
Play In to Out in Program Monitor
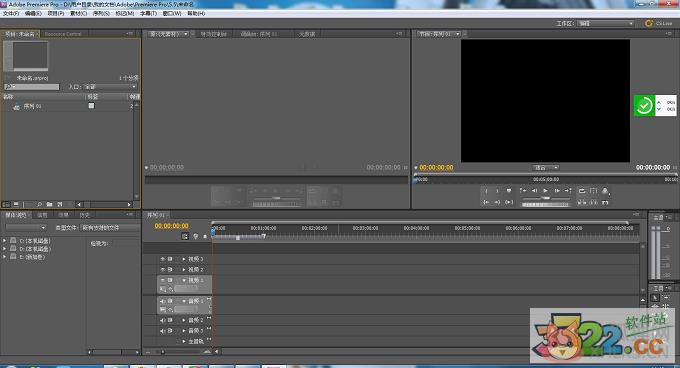point(509,202)
